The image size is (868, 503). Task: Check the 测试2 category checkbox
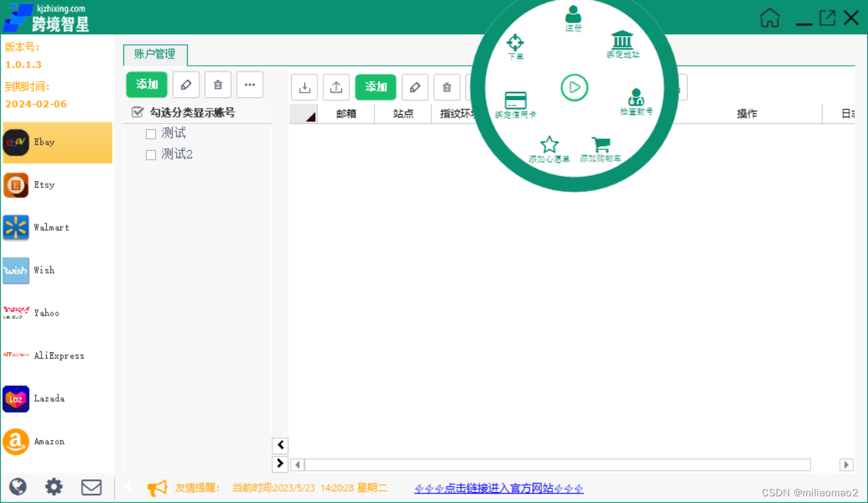[151, 155]
